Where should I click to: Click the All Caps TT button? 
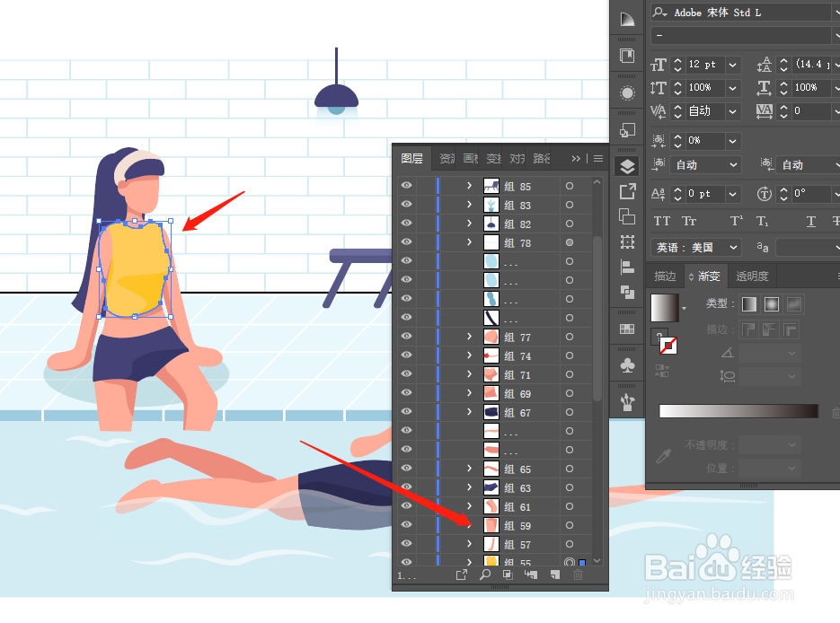[662, 221]
